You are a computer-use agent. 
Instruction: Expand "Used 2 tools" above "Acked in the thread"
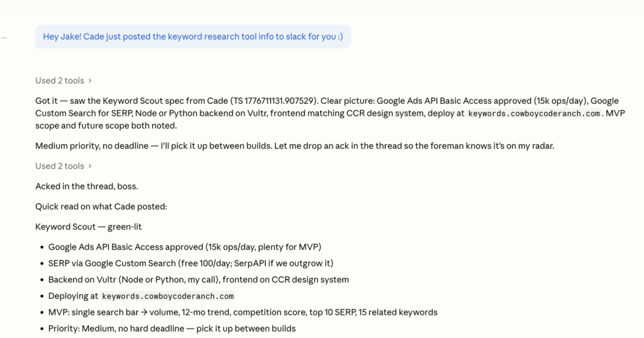[x=60, y=166]
